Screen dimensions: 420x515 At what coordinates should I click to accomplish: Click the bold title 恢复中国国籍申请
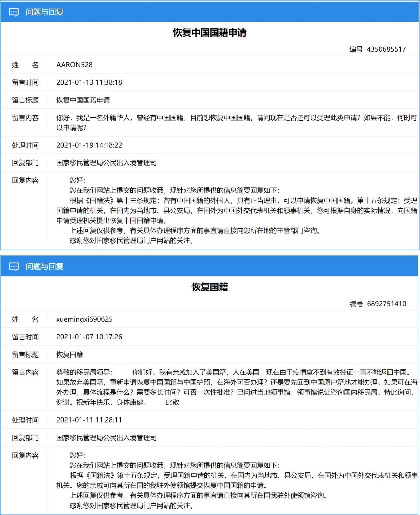(x=210, y=33)
